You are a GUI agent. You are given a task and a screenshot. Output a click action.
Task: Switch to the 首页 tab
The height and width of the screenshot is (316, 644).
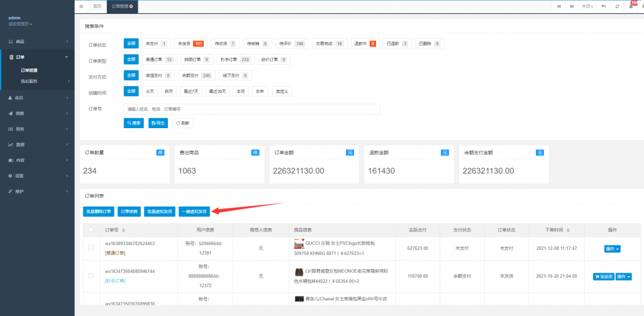97,6
